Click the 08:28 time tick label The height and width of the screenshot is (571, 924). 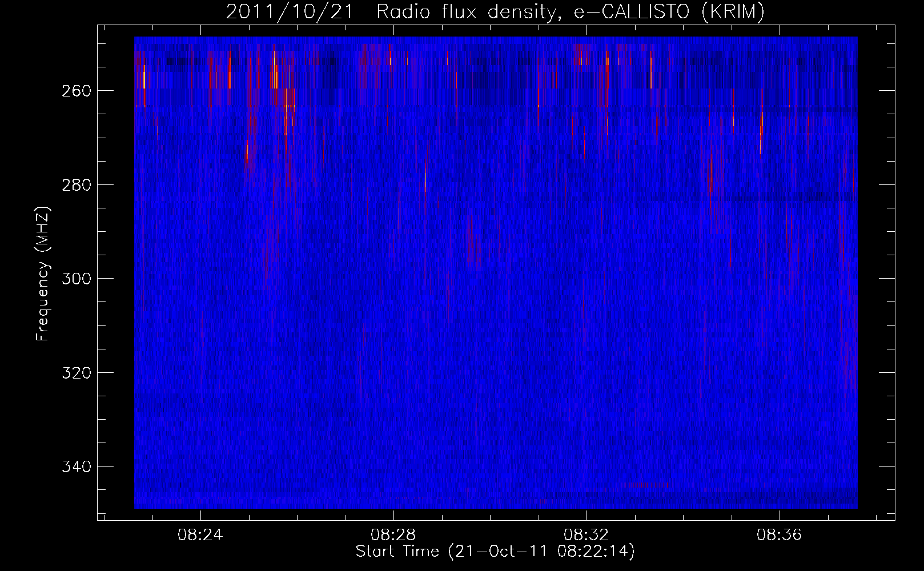pos(393,535)
